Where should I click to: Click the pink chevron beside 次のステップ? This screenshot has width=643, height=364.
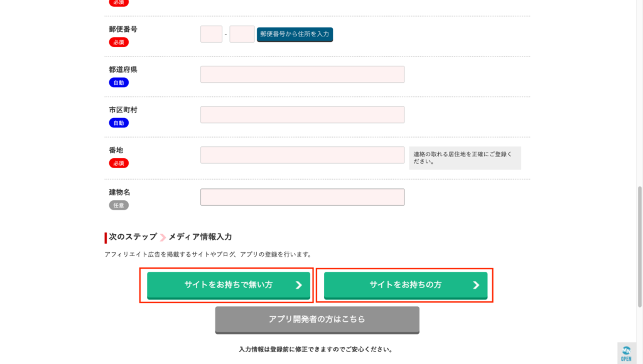[x=163, y=237]
